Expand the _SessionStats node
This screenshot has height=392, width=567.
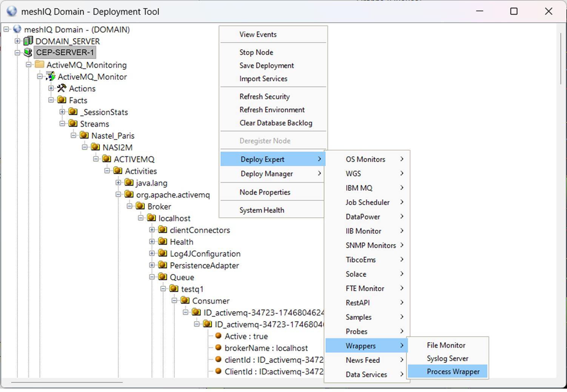(x=62, y=111)
